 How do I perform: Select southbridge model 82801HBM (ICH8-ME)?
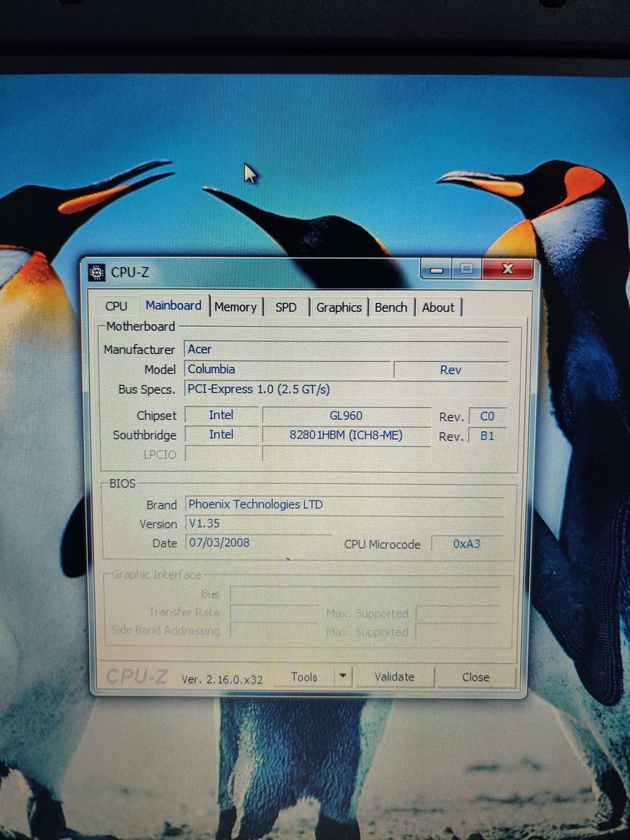(x=346, y=435)
